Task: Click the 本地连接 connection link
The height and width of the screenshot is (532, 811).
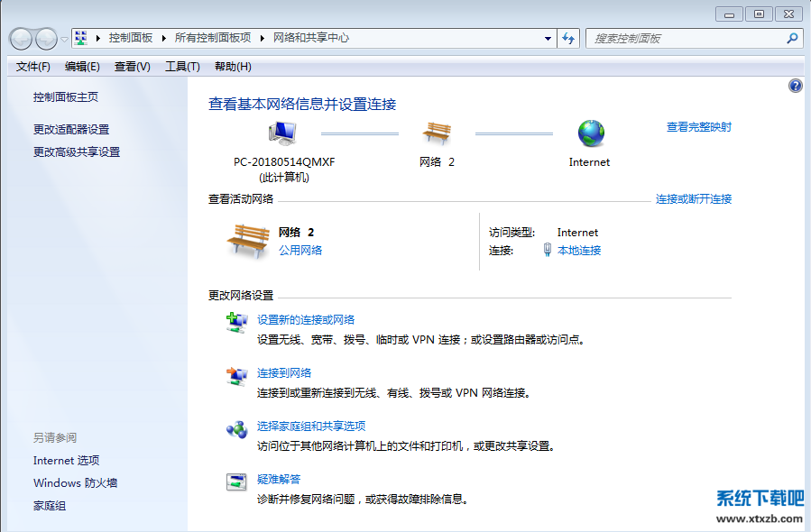Action: pyautogui.click(x=579, y=251)
